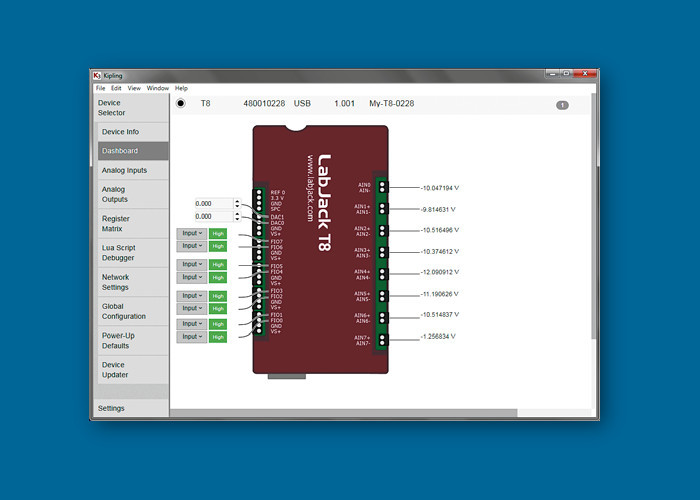Close the Kipling window
The height and width of the screenshot is (500, 700).
point(585,73)
